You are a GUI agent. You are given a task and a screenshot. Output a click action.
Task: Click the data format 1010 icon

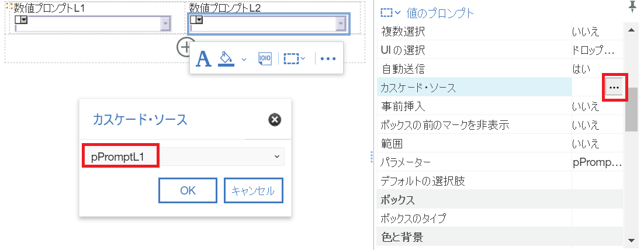pos(265,58)
